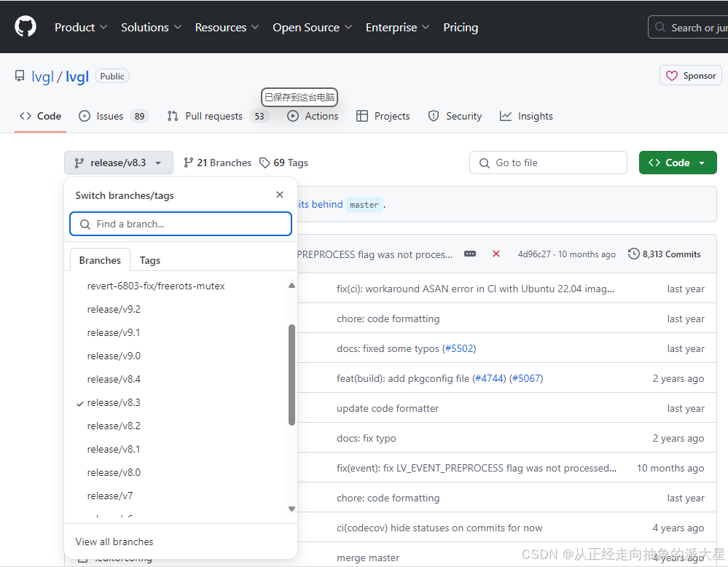The image size is (728, 567).
Task: Choose branch release/v9.1
Action: coord(114,332)
